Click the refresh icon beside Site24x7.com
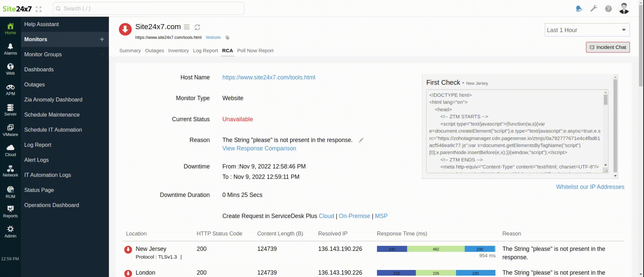This screenshot has width=644, height=277. [197, 27]
